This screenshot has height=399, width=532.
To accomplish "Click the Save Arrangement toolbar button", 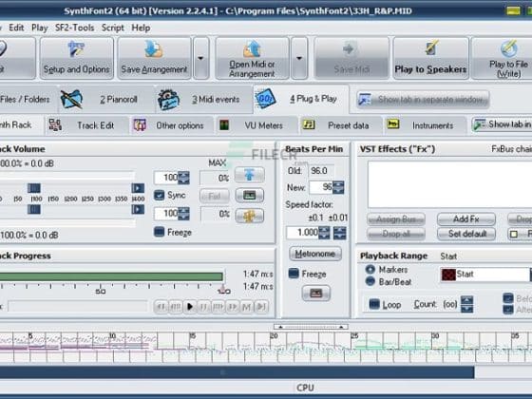I will point(154,58).
